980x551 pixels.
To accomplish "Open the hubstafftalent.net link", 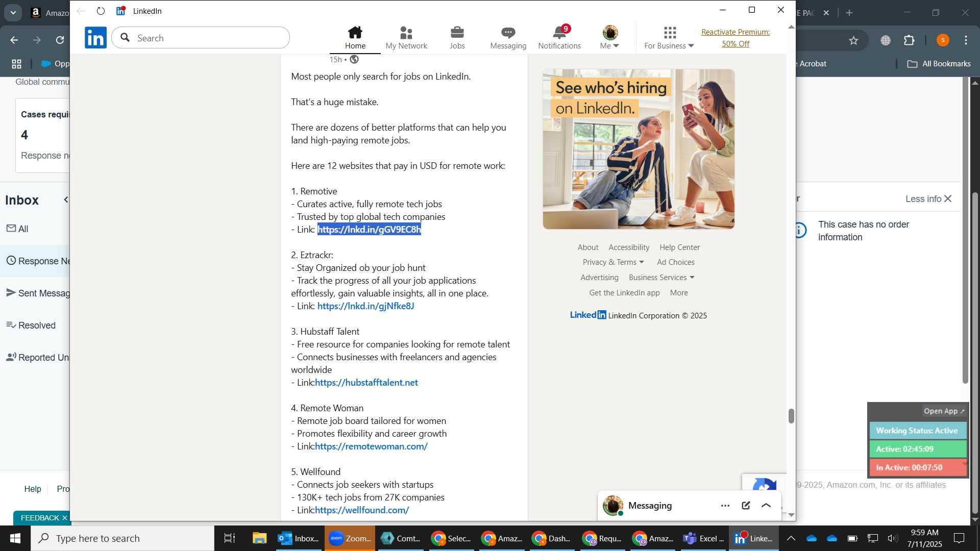I will tap(366, 383).
